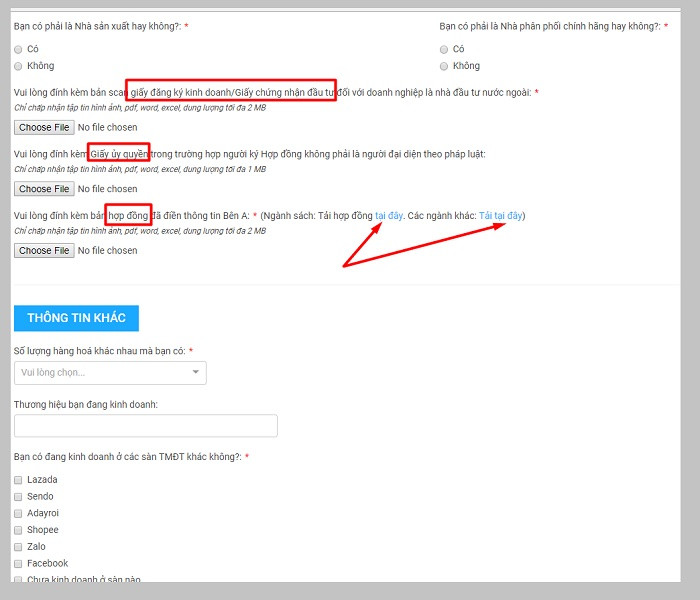This screenshot has height=600, width=700.
Task: Select 'Không' radio for Nhà phân phối chính hãng
Action: coord(444,66)
